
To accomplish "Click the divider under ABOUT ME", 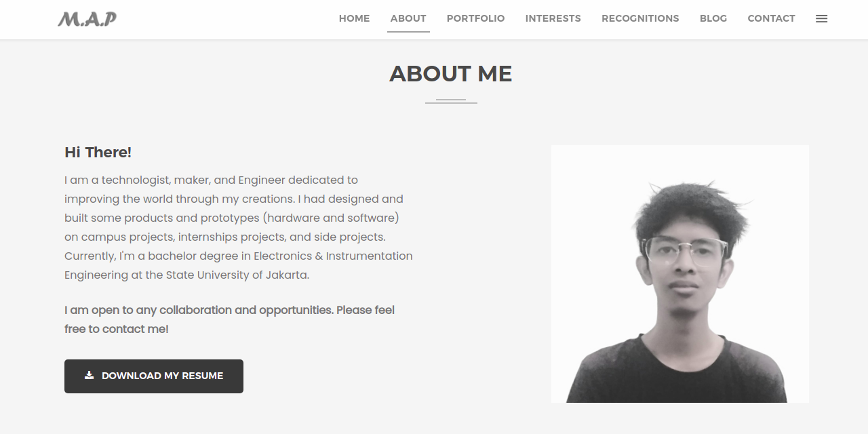I will [450, 100].
